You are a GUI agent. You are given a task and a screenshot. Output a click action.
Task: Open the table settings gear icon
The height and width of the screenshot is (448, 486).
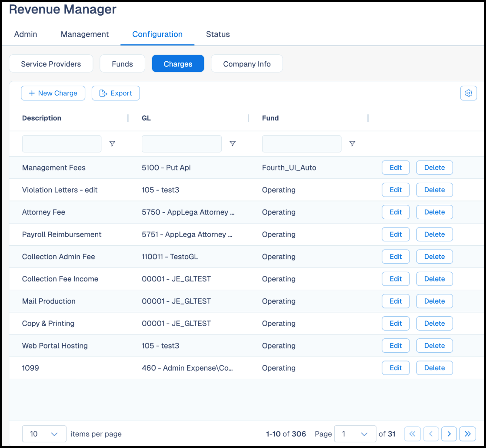click(468, 93)
